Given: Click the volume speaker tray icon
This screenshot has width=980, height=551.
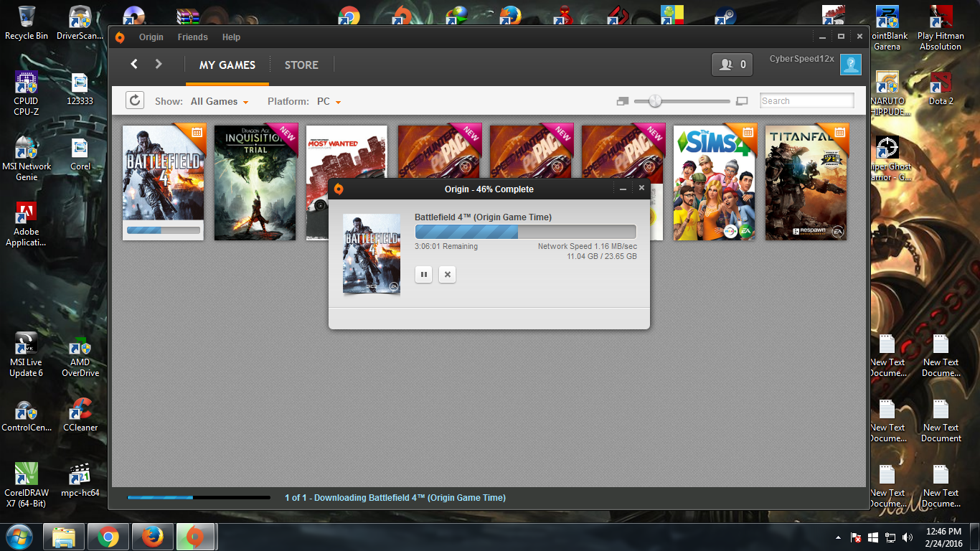Looking at the screenshot, I should [908, 537].
